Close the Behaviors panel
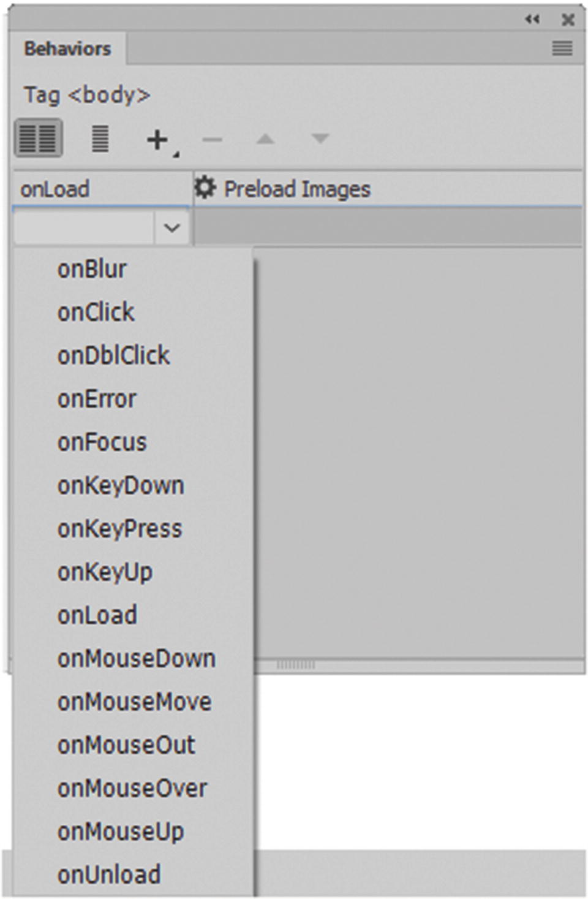 pos(568,20)
